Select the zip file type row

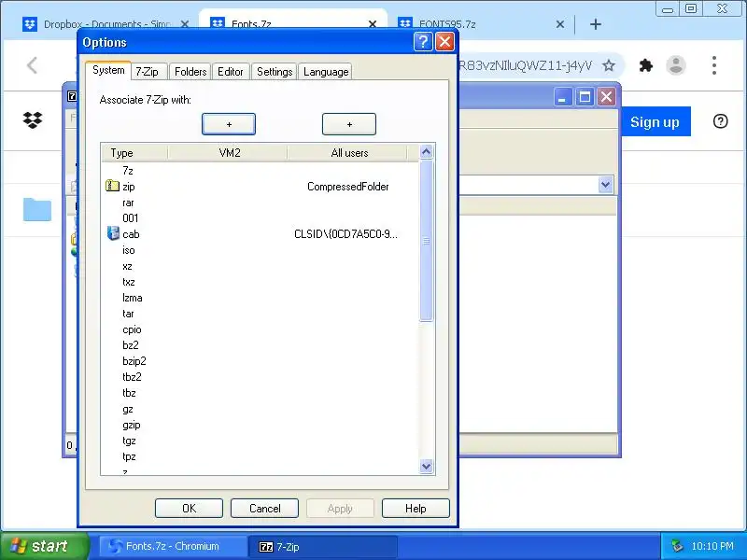pos(261,186)
